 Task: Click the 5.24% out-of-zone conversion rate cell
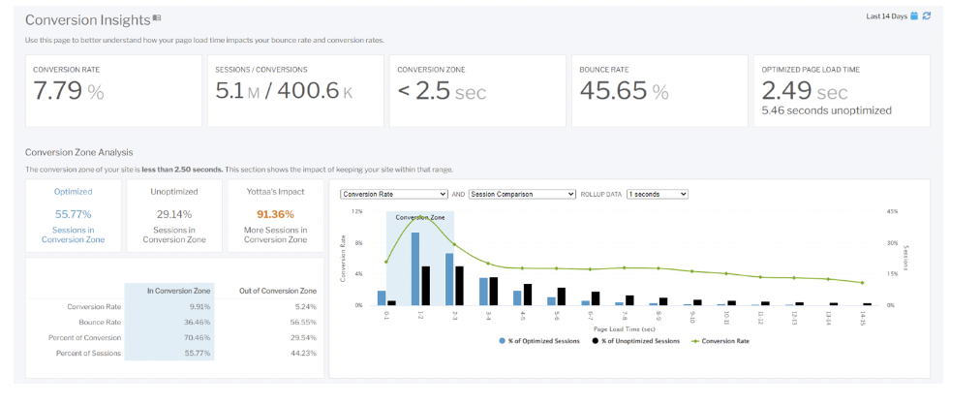pyautogui.click(x=306, y=307)
